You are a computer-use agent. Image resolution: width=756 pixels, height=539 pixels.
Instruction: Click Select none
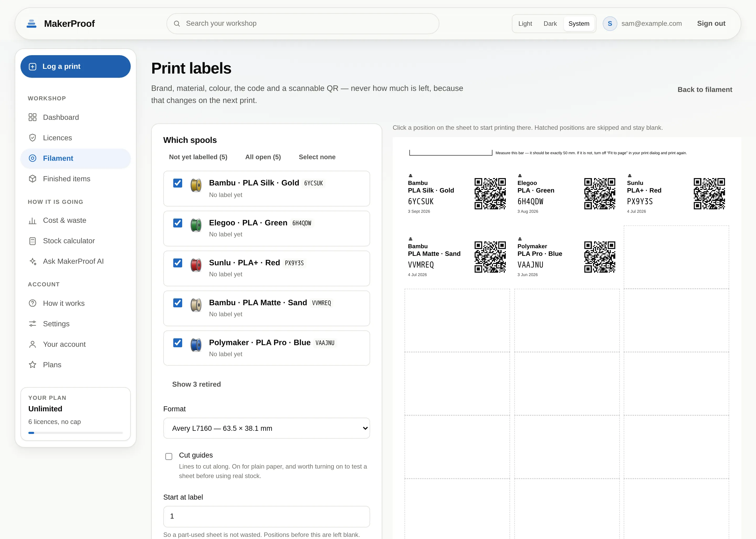click(x=317, y=157)
